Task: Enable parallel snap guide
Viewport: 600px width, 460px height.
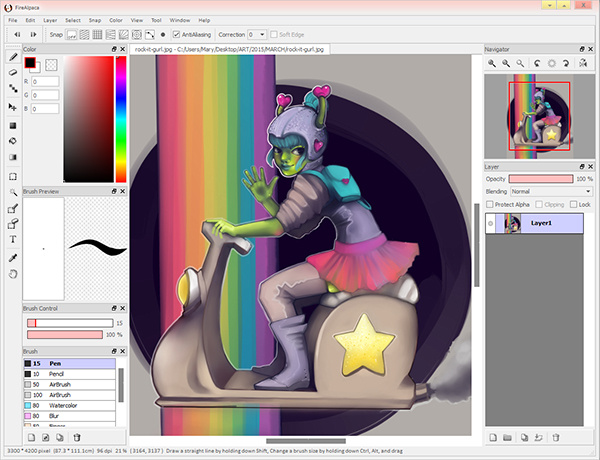Action: point(85,35)
